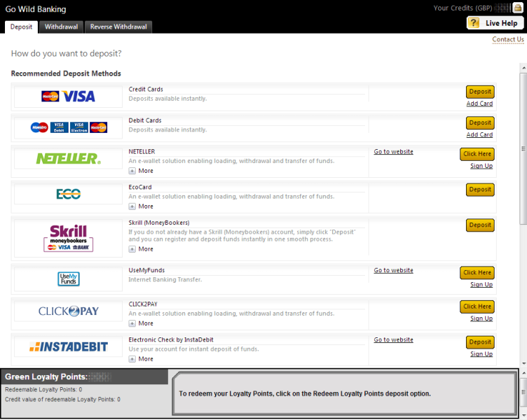Click the NETELLER logo

pos(68,158)
